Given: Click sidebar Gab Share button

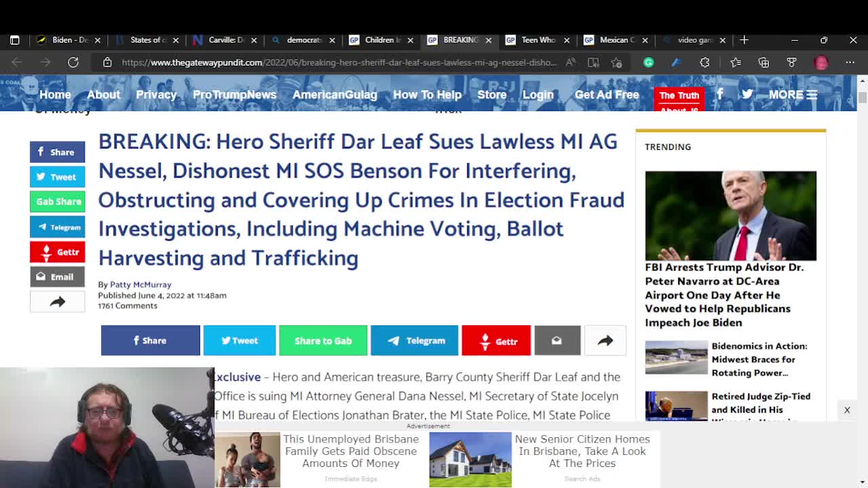Looking at the screenshot, I should pos(57,201).
